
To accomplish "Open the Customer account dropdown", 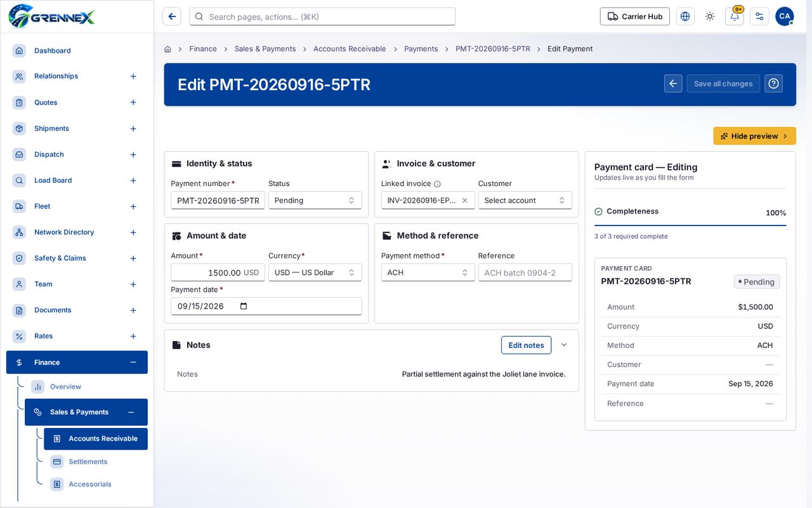I will (525, 201).
